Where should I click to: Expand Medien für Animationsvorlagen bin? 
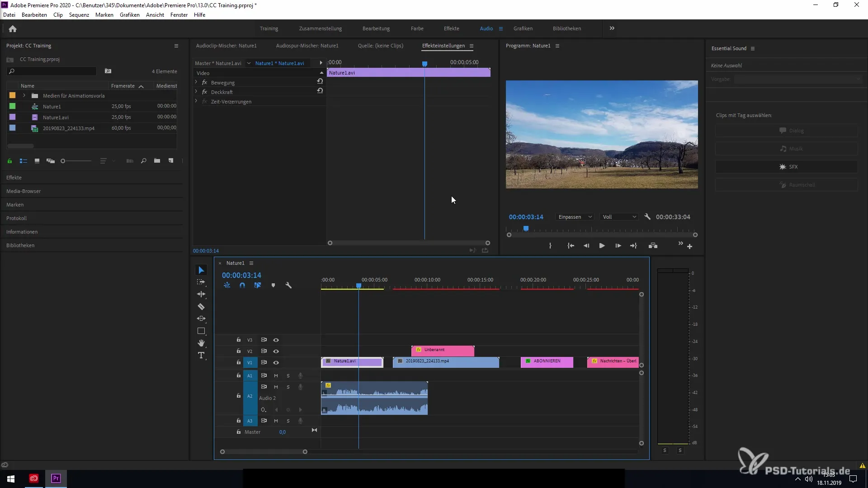[x=24, y=95]
